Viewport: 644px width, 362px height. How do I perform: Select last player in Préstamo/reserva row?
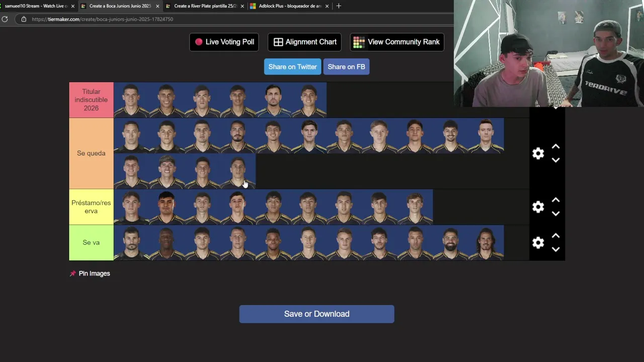point(415,207)
